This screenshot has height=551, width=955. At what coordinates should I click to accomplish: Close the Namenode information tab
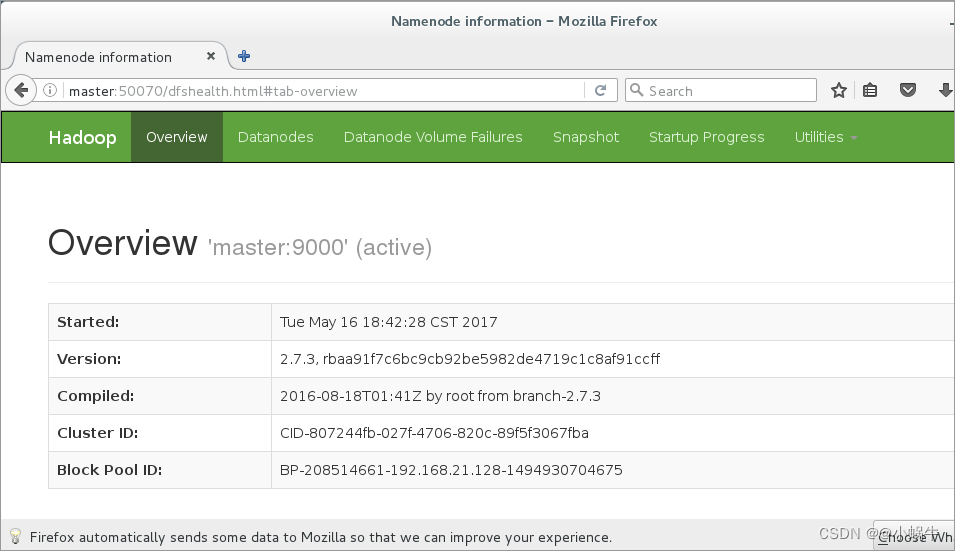[x=211, y=56]
